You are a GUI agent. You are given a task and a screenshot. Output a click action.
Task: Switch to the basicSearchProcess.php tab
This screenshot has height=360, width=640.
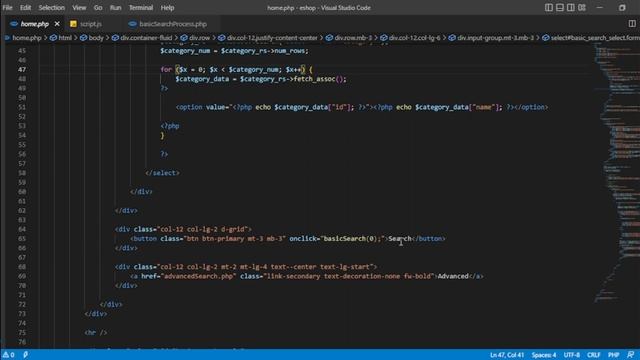(x=173, y=24)
